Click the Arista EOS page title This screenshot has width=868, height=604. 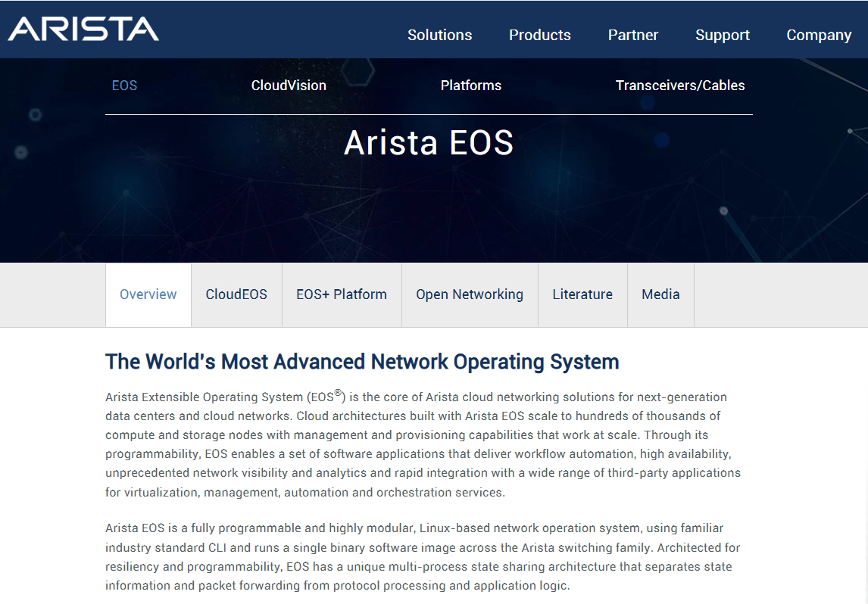click(429, 143)
